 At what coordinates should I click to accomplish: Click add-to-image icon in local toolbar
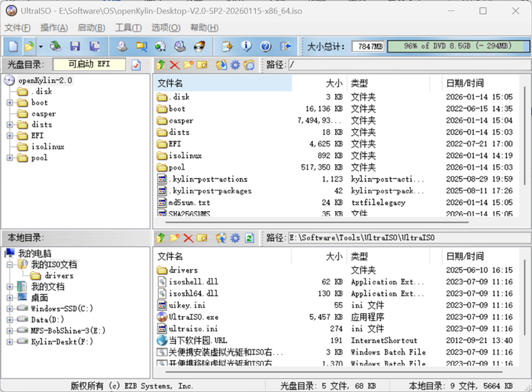(x=221, y=238)
